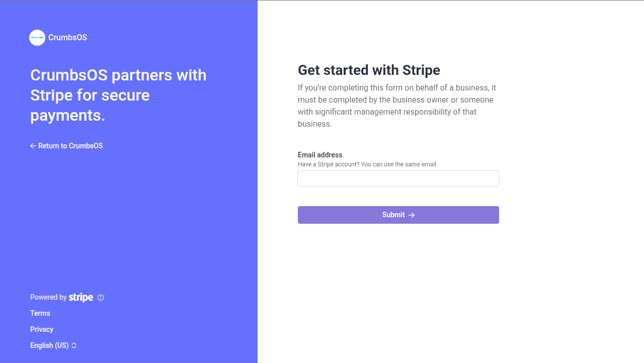This screenshot has height=363, width=644.
Task: Click the Powered by text
Action: tap(48, 297)
